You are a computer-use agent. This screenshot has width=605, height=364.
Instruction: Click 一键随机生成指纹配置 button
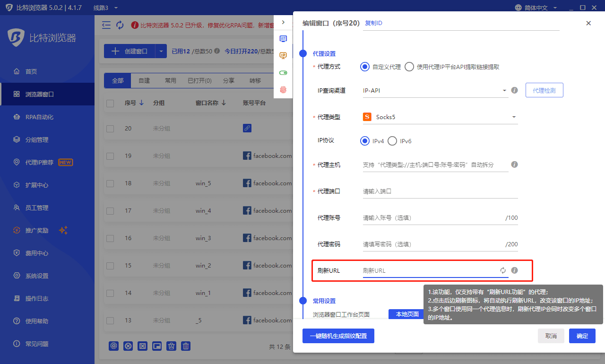[338, 336]
